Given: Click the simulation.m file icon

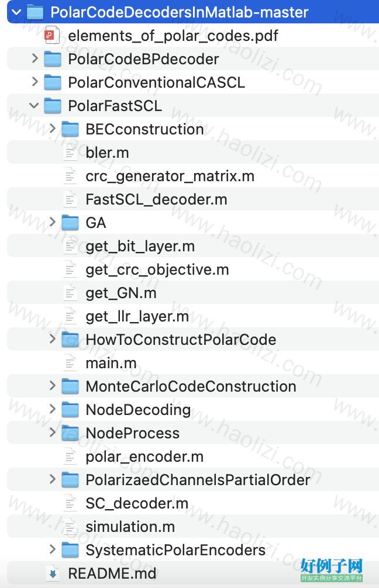Looking at the screenshot, I should (x=70, y=527).
